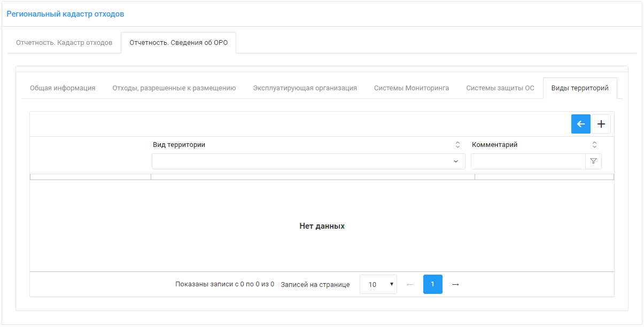The width and height of the screenshot is (644, 327).
Task: Click the funnel filter icon for Комментарий
Action: [x=593, y=161]
